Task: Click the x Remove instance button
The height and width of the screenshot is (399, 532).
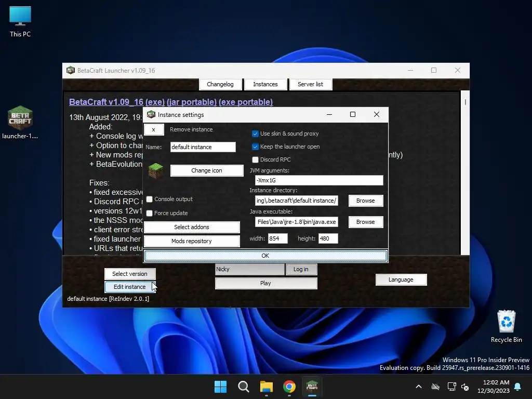Action: 154,129
